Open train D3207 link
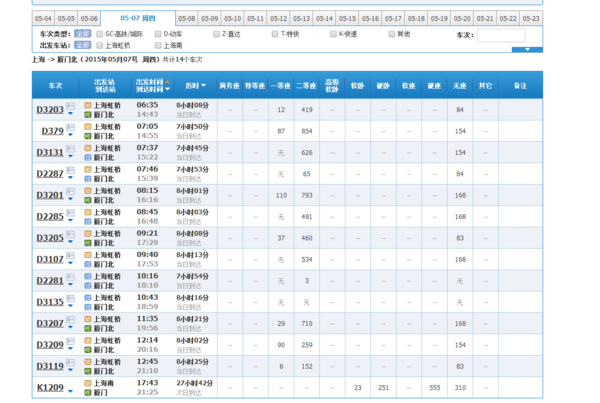Screen dimensions: 600x403 (50, 323)
